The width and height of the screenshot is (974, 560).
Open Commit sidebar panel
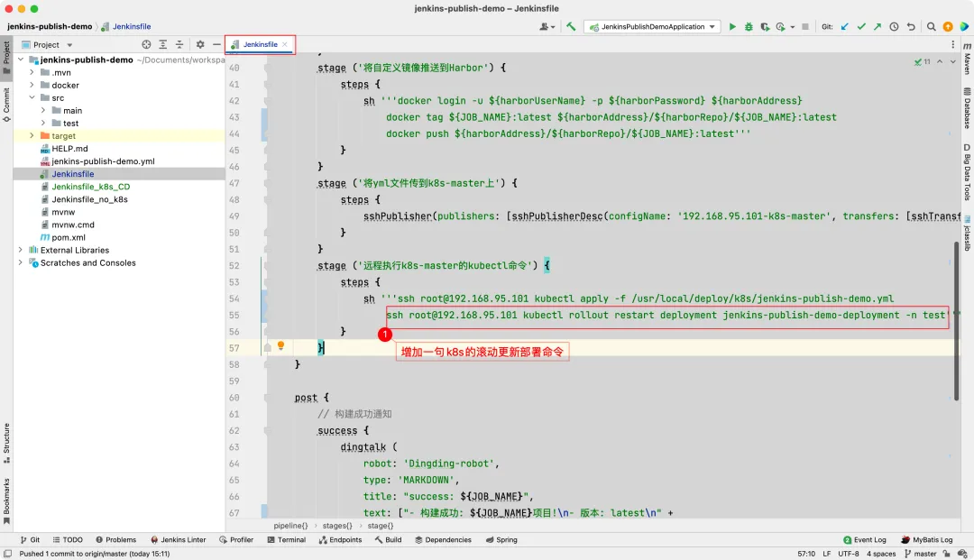(6, 105)
